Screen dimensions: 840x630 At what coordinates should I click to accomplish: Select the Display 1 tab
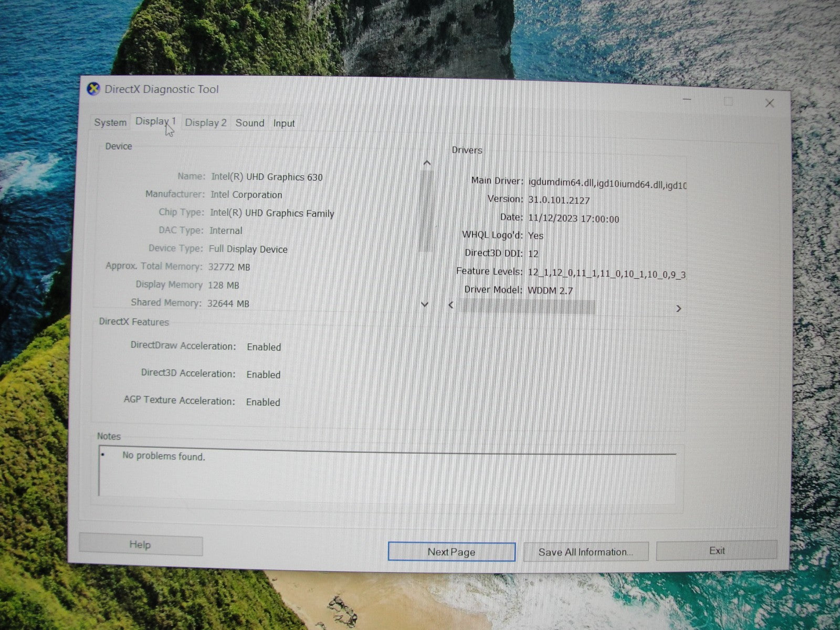(155, 122)
